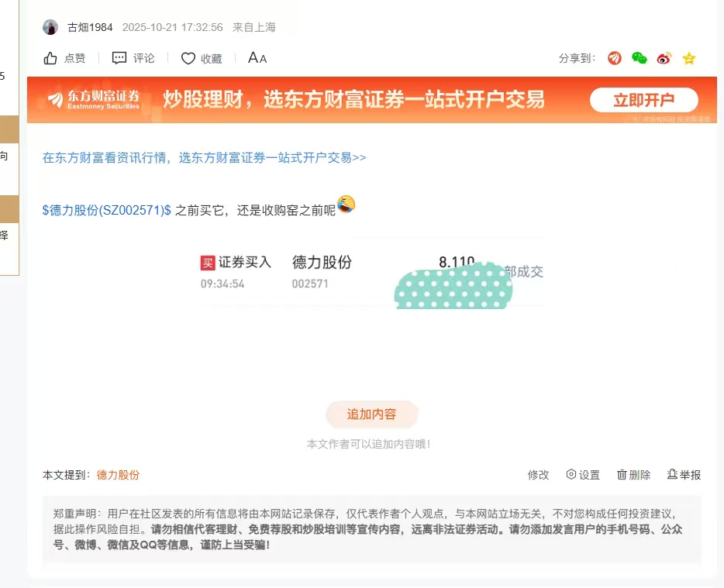The width and height of the screenshot is (724, 588).
Task: Click hint text 本文作者可以追加内容哦
Action: coord(368,444)
